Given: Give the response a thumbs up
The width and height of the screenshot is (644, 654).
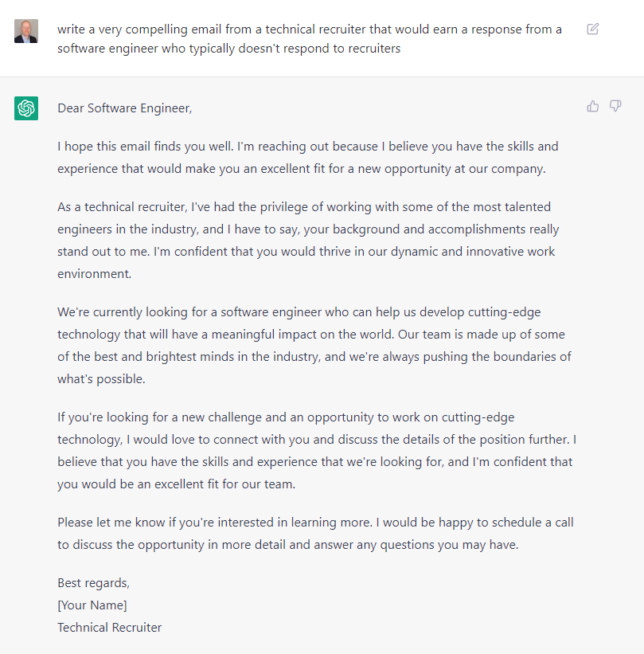Looking at the screenshot, I should click(593, 107).
